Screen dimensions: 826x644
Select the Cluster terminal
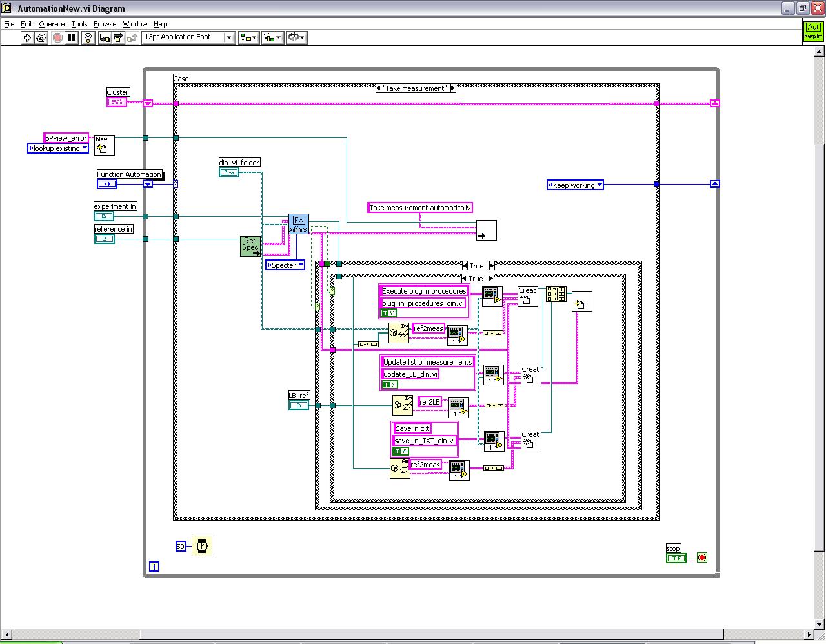[117, 102]
